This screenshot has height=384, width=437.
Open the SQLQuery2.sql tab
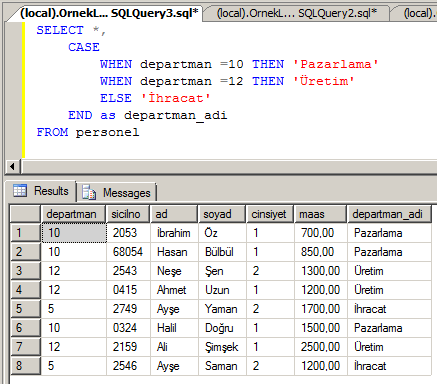pos(297,13)
